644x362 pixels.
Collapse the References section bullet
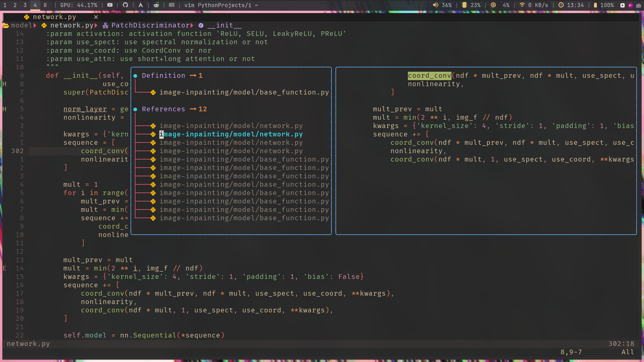[135, 109]
